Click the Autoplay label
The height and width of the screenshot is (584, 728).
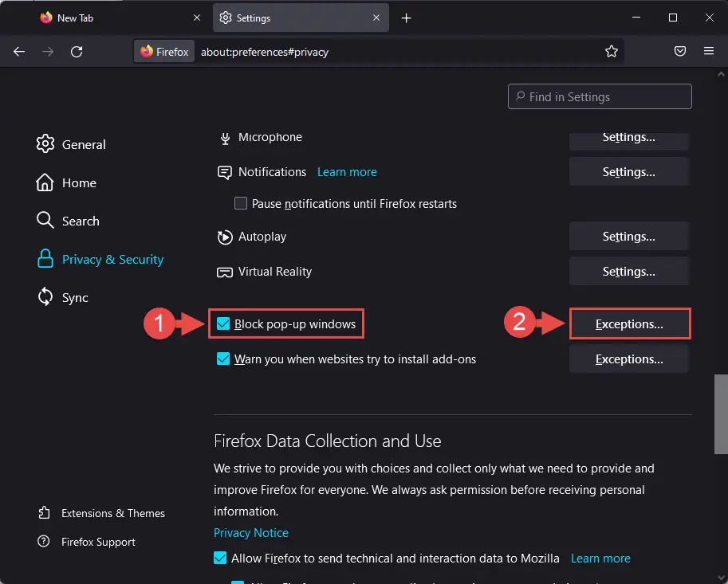click(x=262, y=237)
